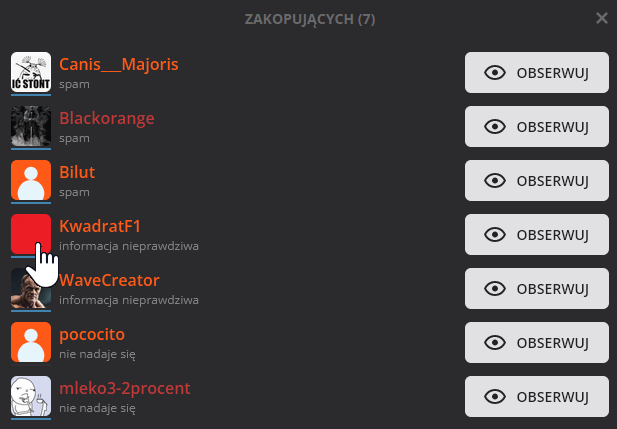Image resolution: width=617 pixels, height=429 pixels.
Task: Hit Obserwuj for mleko3-2procent
Action: (x=536, y=397)
